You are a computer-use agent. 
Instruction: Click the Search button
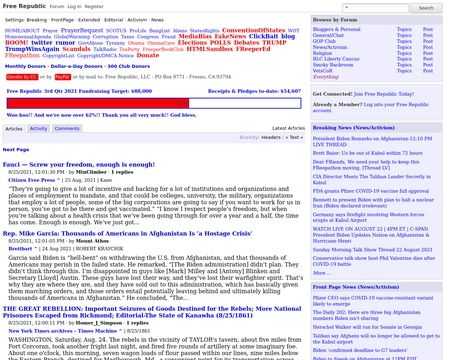click(426, 8)
